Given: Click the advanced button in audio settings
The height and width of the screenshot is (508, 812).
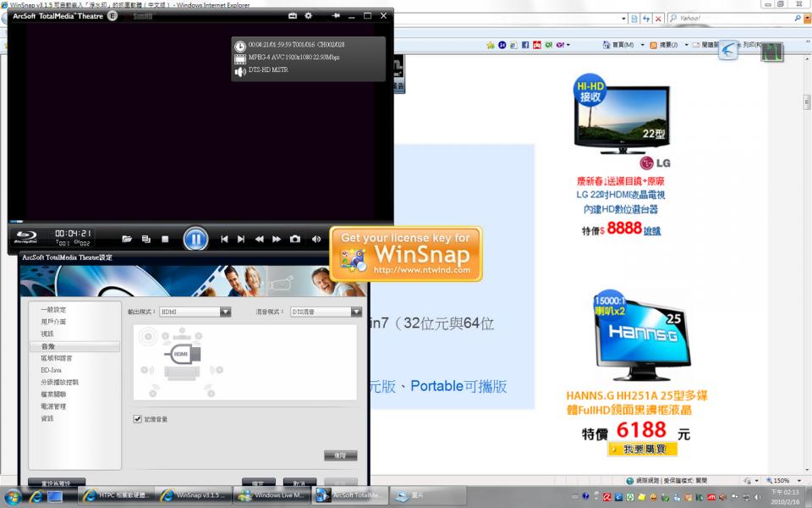Looking at the screenshot, I should pos(340,456).
